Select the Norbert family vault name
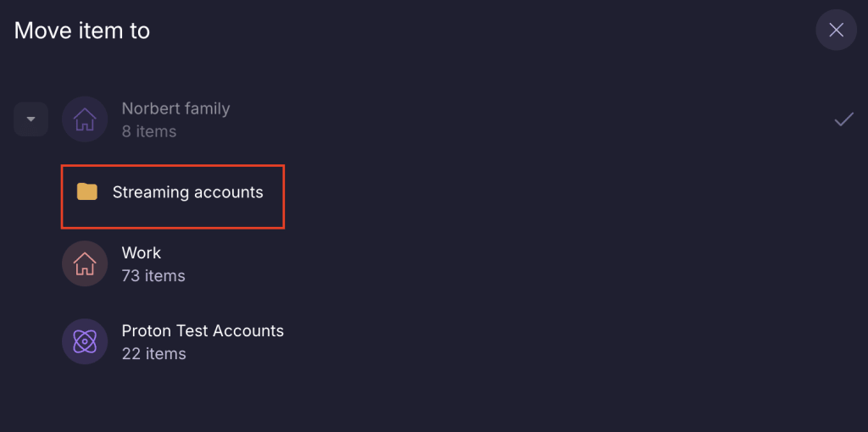The height and width of the screenshot is (432, 868). click(175, 108)
